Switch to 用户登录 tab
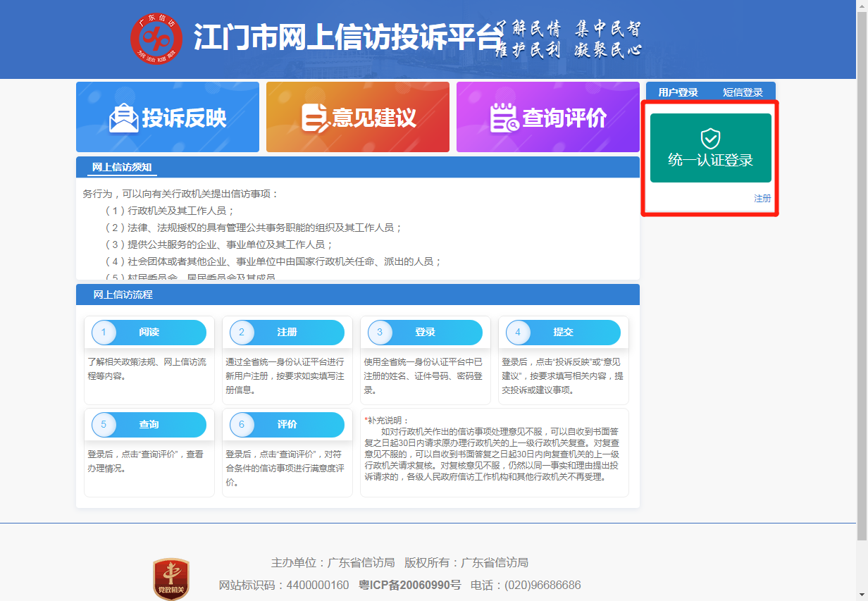868x601 pixels. click(678, 92)
